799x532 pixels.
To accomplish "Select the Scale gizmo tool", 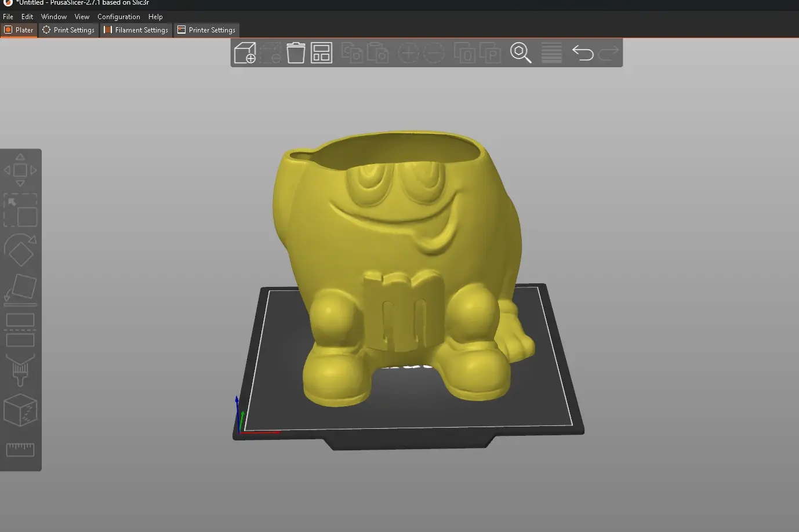I will click(x=20, y=210).
